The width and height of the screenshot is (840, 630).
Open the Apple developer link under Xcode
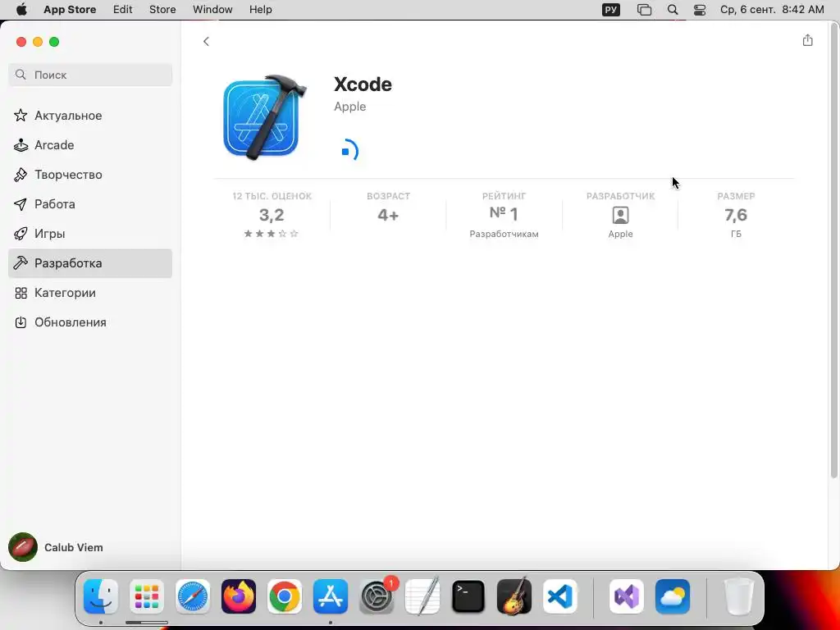pyautogui.click(x=349, y=106)
